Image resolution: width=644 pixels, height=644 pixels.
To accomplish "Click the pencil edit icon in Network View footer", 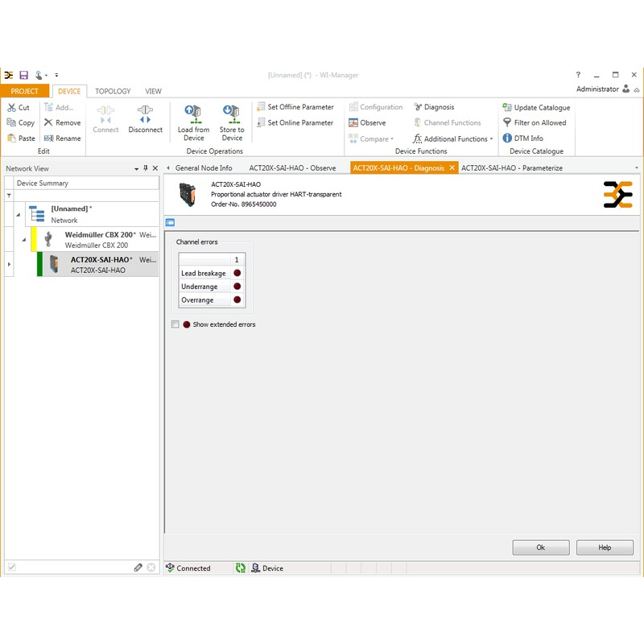I will [138, 568].
